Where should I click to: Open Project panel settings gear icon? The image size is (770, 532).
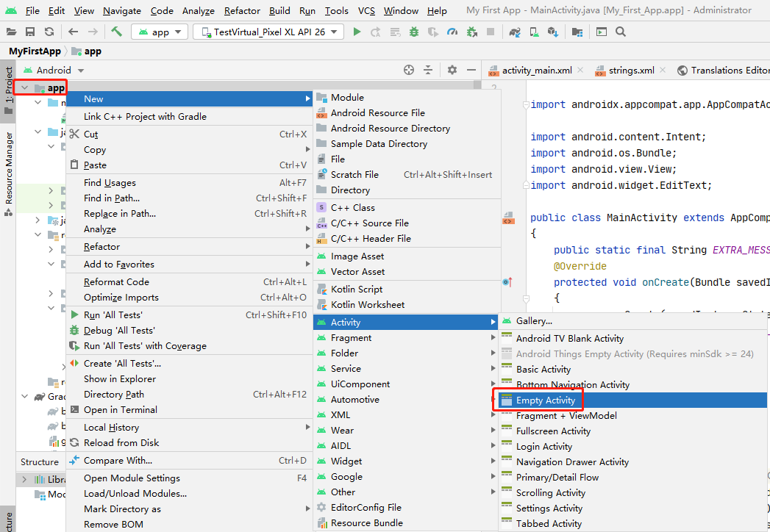[452, 69]
